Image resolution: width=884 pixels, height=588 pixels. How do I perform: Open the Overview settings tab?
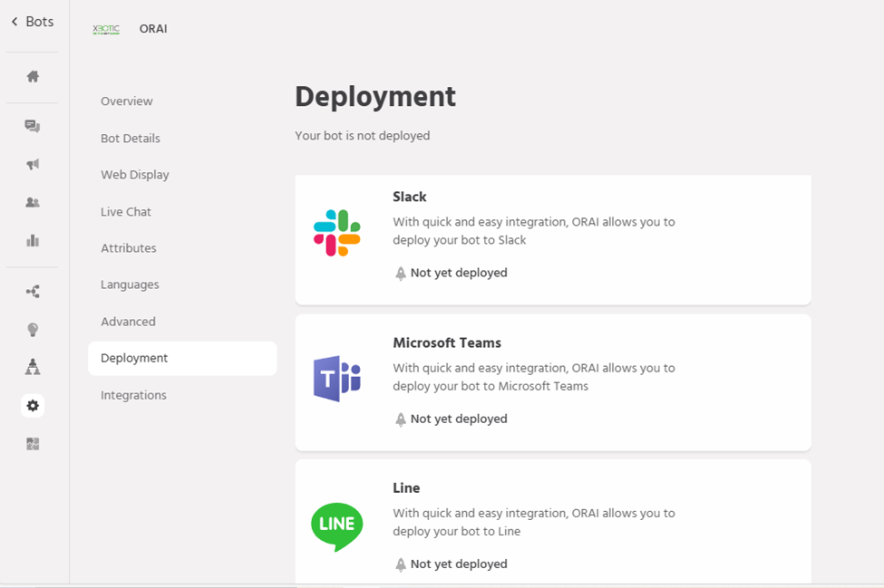point(127,101)
